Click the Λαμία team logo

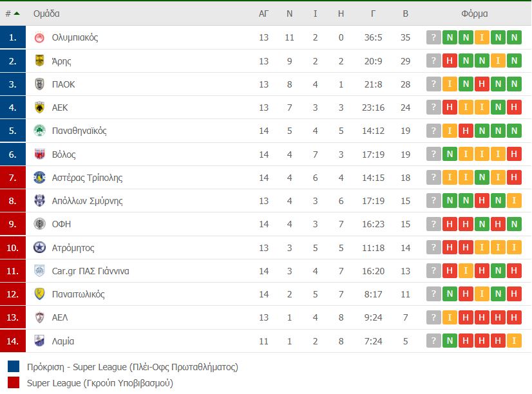coord(39,341)
